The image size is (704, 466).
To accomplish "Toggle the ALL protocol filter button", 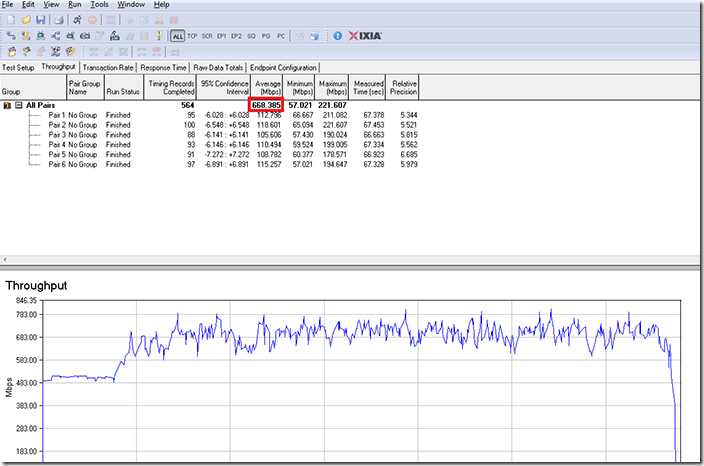I will [177, 36].
